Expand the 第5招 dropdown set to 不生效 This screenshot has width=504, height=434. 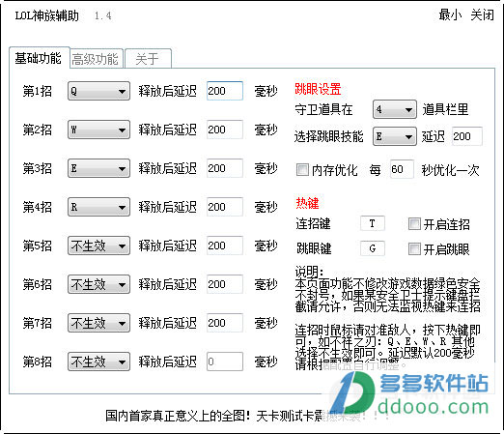98,246
